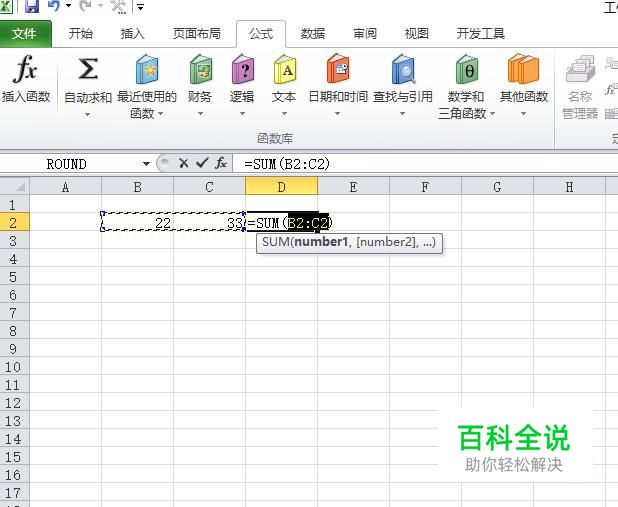Confirm formula with the checkmark icon

click(202, 163)
